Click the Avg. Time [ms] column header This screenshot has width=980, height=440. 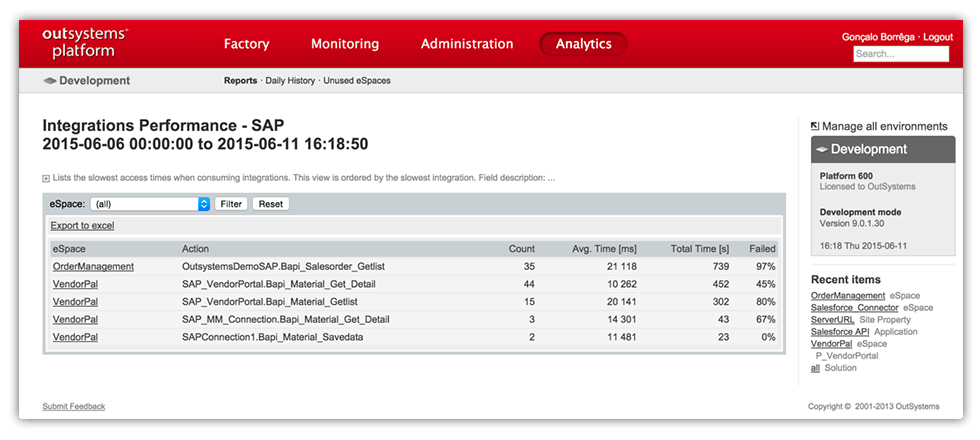[x=604, y=249]
